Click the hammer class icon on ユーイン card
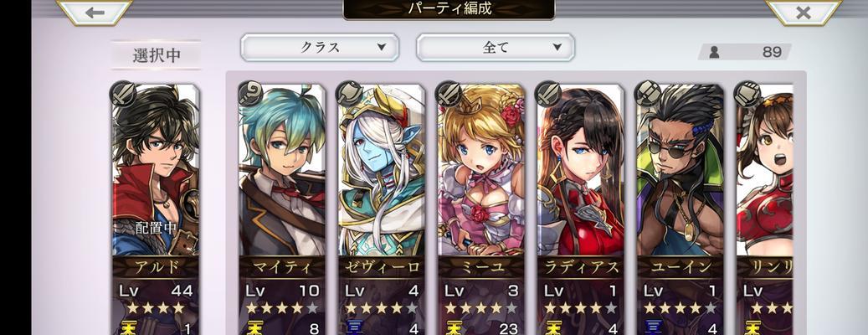Image resolution: width=868 pixels, height=335 pixels. tap(648, 93)
